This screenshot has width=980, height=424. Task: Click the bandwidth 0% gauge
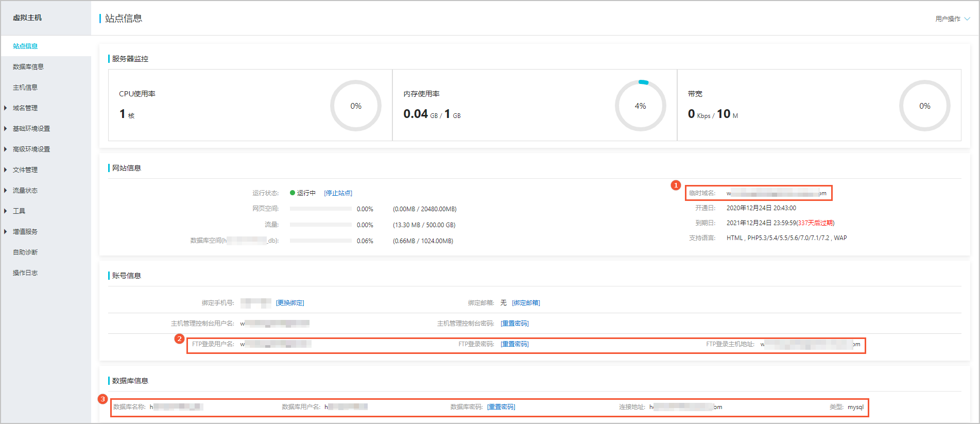pyautogui.click(x=925, y=106)
